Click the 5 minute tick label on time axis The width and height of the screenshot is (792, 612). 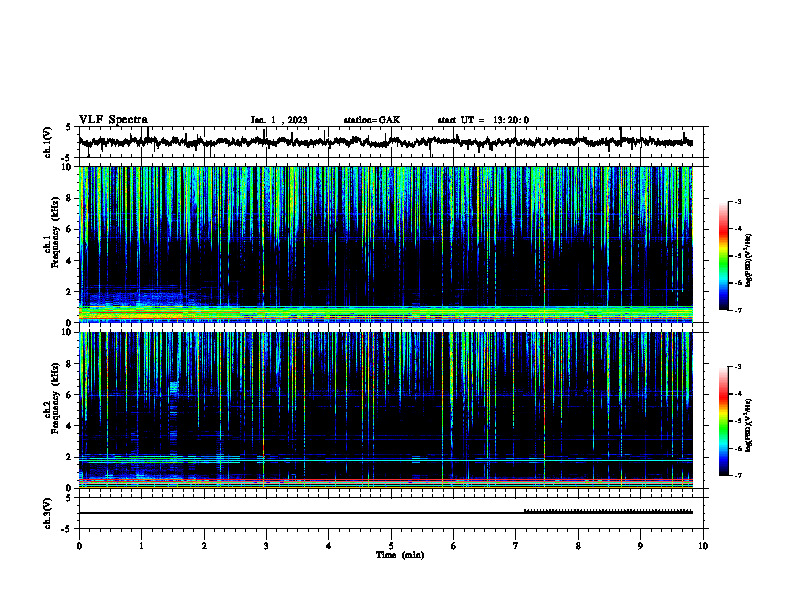point(391,546)
